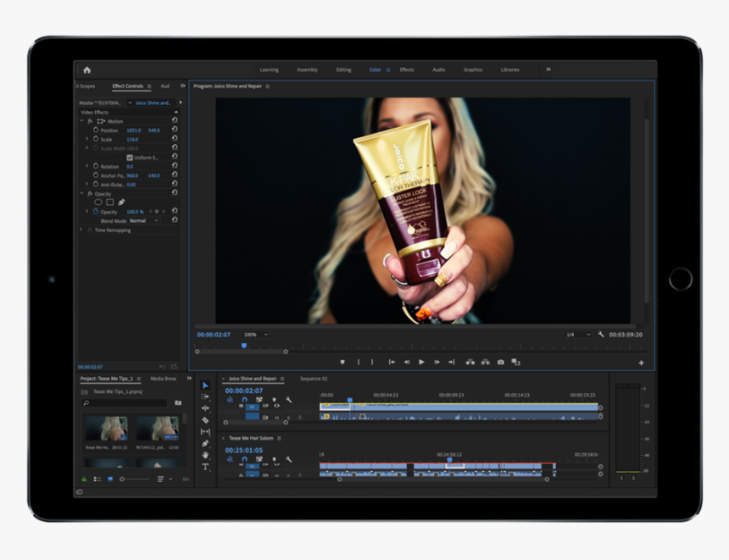Expand the Anti-flicker Filter property
Screen dimensions: 729x560
pos(87,184)
